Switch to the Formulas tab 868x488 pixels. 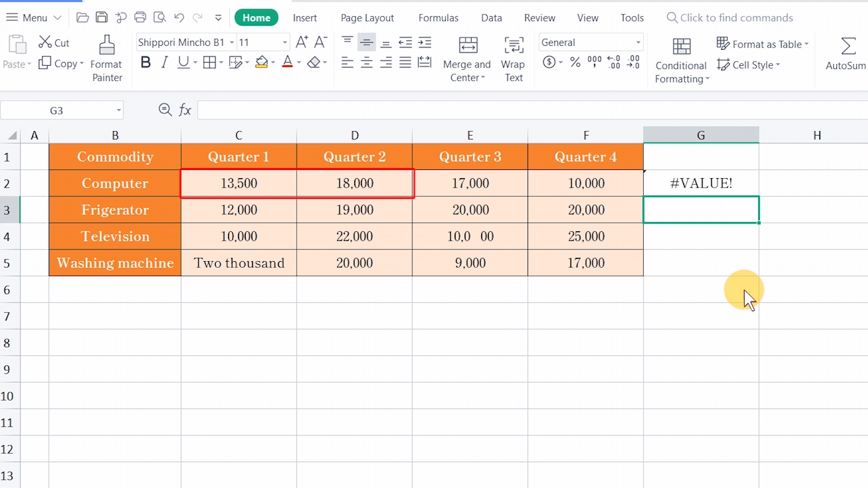438,18
